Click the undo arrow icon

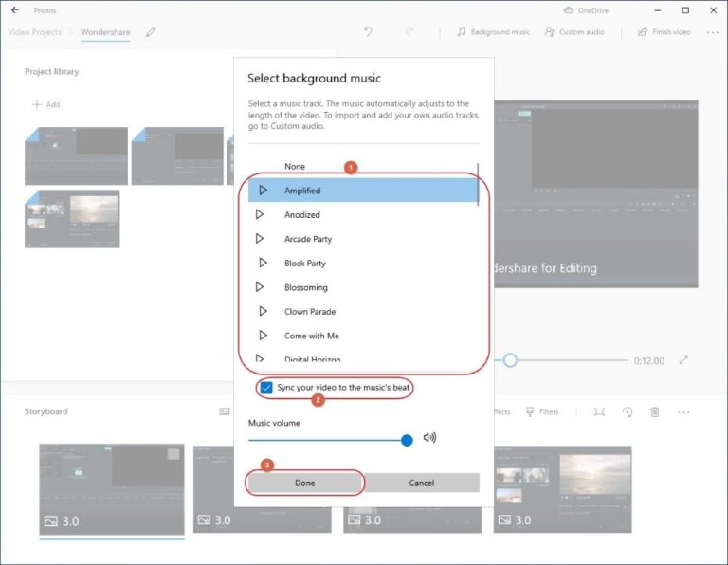[x=368, y=31]
